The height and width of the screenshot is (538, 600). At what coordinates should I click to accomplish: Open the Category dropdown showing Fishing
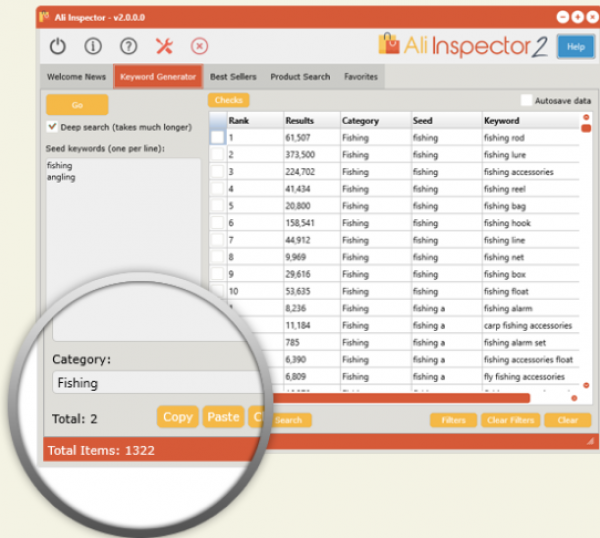coord(150,382)
